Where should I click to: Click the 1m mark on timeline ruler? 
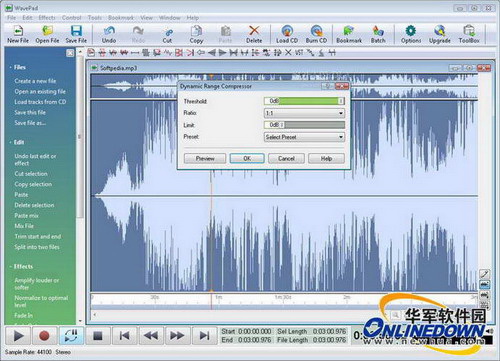coord(218,297)
